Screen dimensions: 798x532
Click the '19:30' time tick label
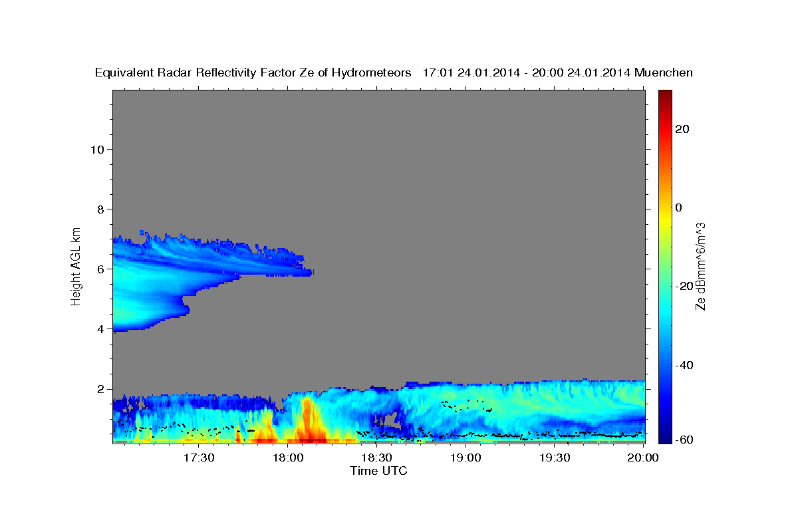(x=554, y=458)
